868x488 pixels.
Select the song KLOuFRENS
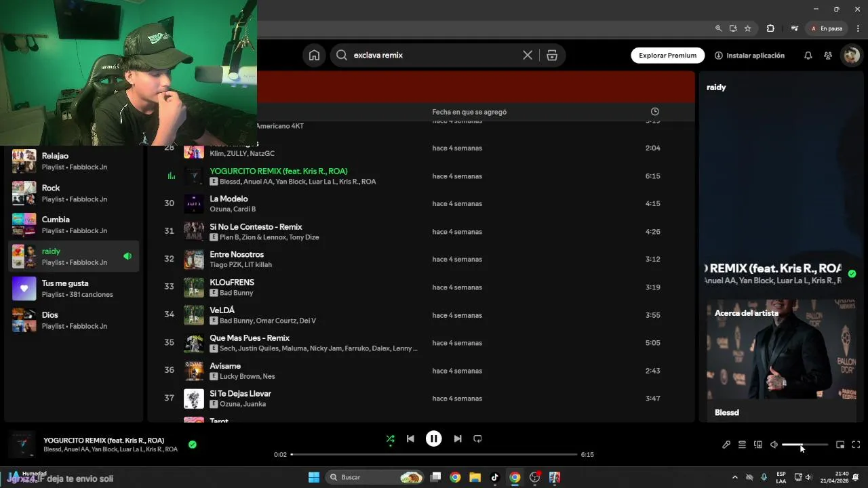(232, 283)
